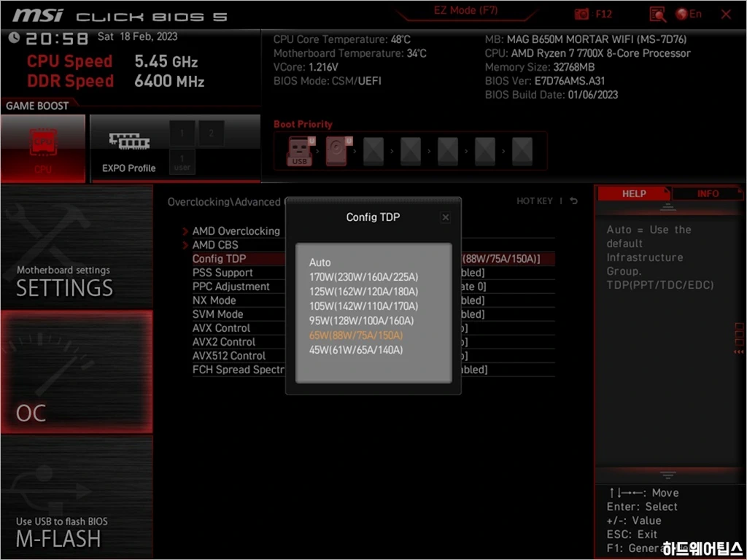Open M-FLASH to flash BIOS

point(77,497)
